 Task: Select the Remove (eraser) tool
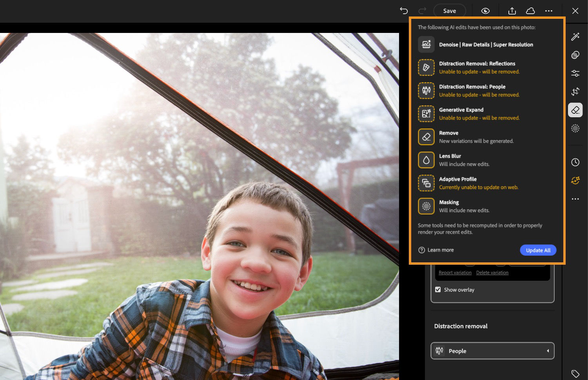[x=575, y=110]
